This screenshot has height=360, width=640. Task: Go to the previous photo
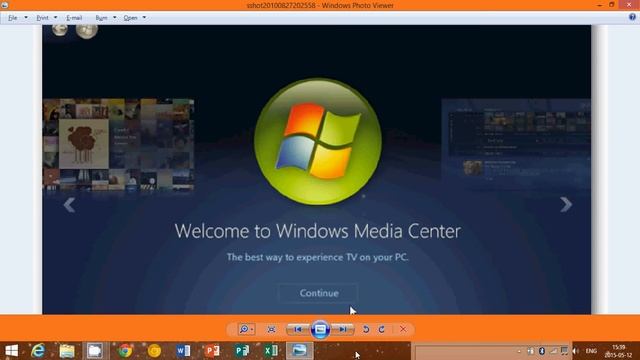pyautogui.click(x=298, y=329)
